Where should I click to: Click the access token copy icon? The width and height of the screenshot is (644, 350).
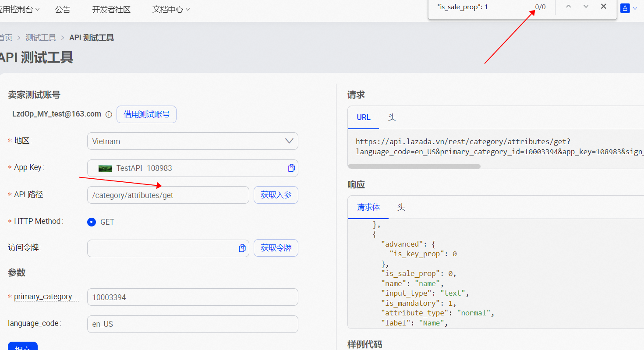tap(242, 248)
